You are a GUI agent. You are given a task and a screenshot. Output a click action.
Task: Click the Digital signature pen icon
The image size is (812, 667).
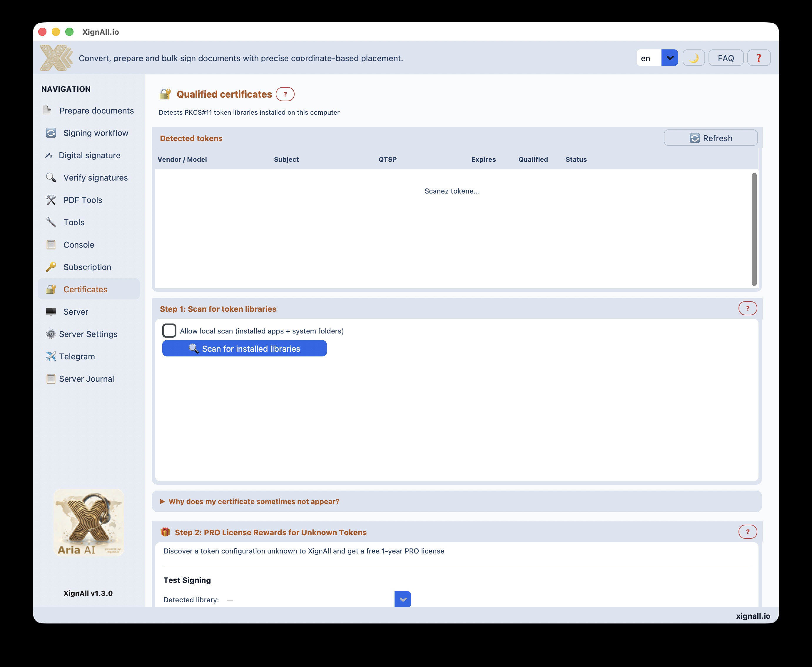pos(49,155)
